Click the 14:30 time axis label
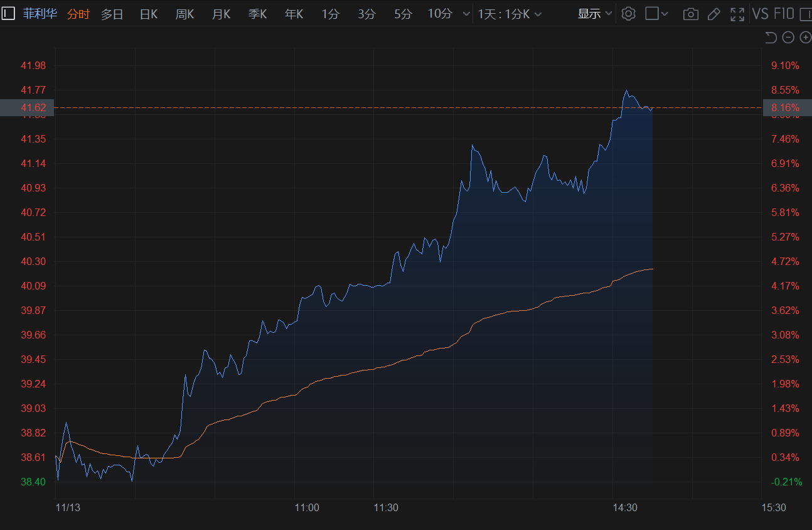812x530 pixels. pyautogui.click(x=625, y=507)
